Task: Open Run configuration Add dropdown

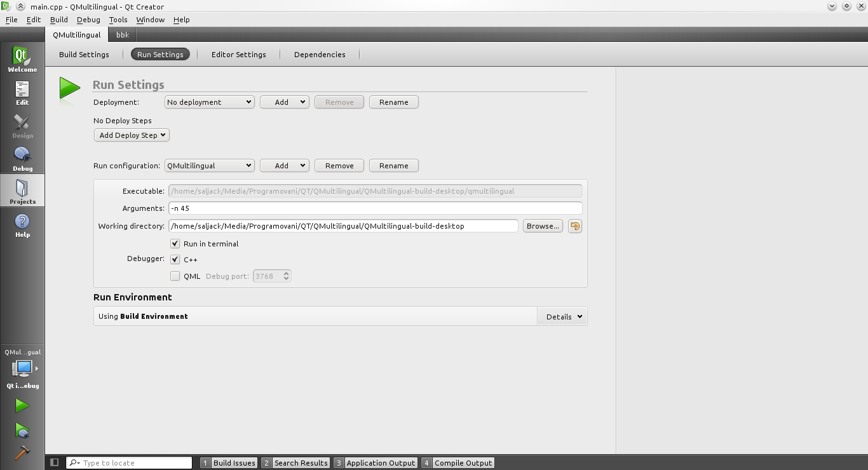Action: (285, 166)
